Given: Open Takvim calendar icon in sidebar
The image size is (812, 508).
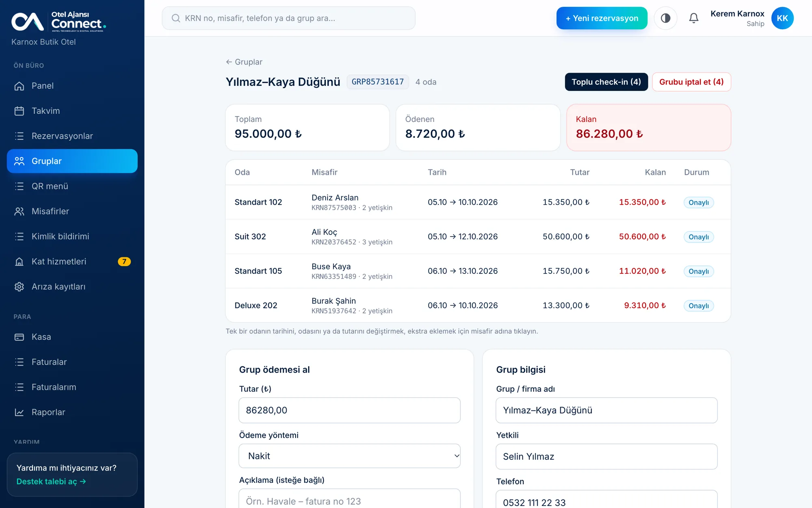Looking at the screenshot, I should 19,111.
